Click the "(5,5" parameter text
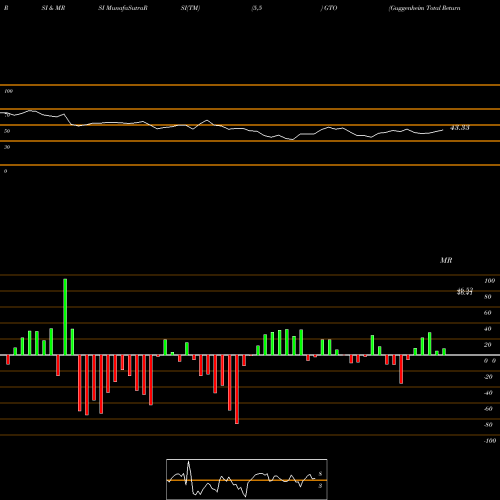Viewport: 500px width, 500px height. 257,8
